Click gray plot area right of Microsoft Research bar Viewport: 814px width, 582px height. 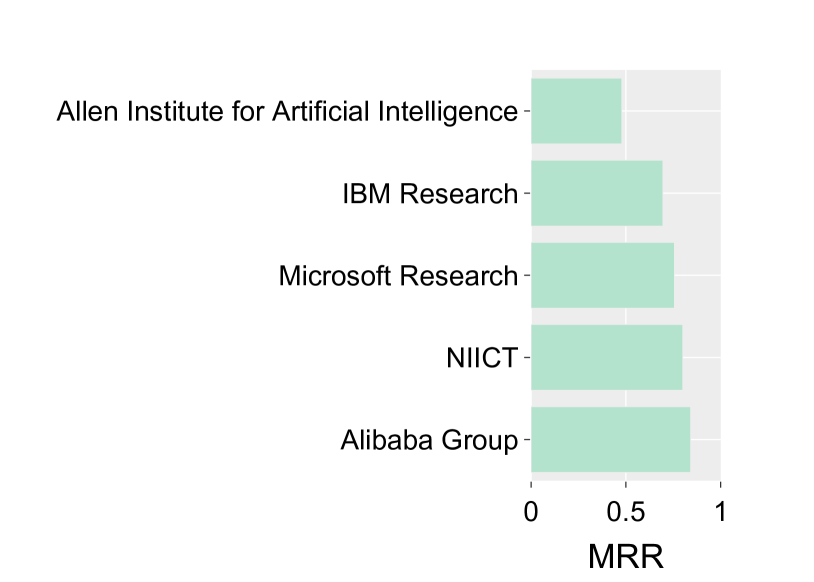coord(697,275)
